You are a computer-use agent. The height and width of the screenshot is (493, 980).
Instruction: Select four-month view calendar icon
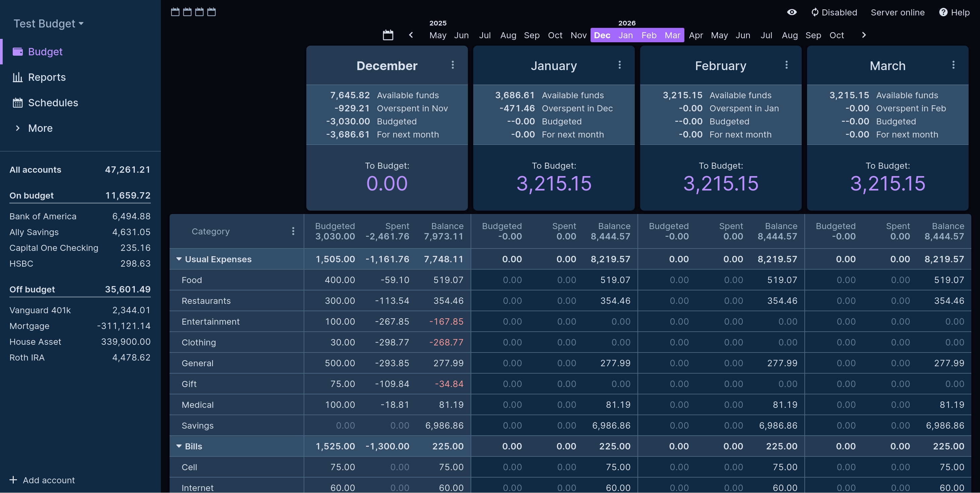click(211, 12)
